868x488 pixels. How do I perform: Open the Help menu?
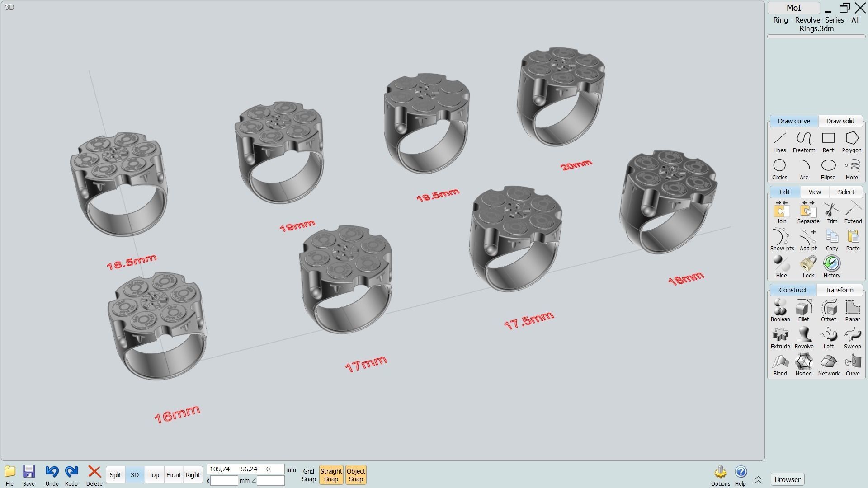tap(741, 476)
